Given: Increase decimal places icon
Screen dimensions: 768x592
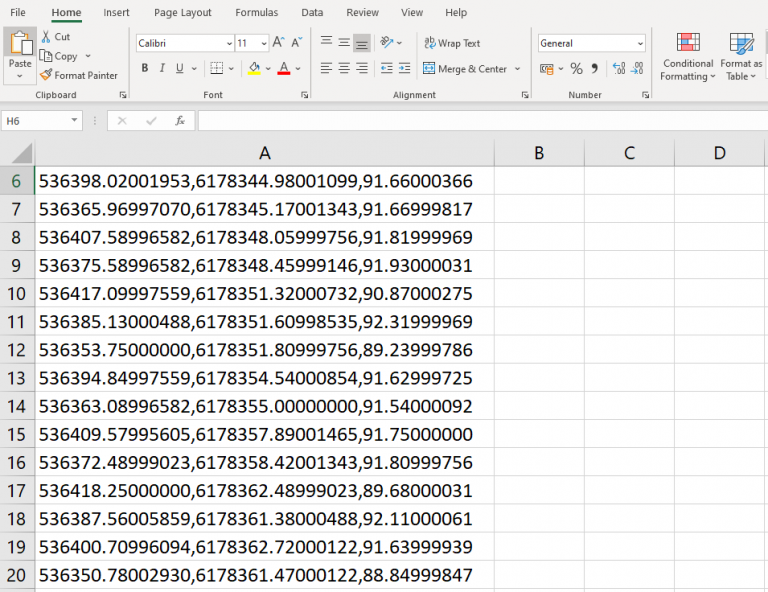Looking at the screenshot, I should [619, 69].
